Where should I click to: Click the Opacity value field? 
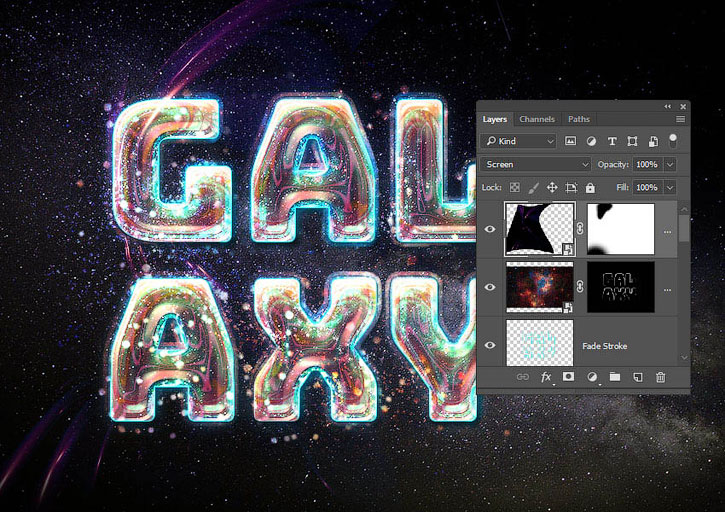[x=647, y=164]
